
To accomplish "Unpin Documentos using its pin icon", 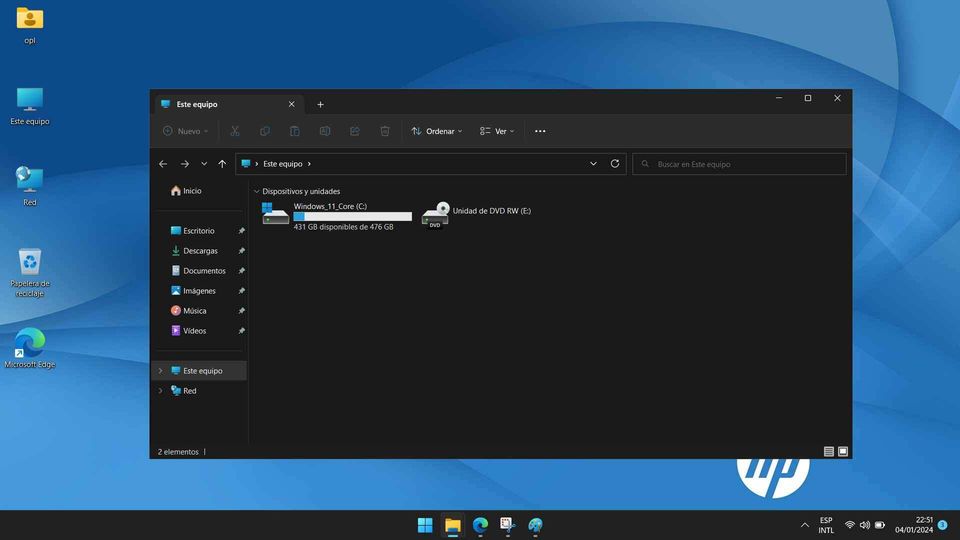I will 241,271.
